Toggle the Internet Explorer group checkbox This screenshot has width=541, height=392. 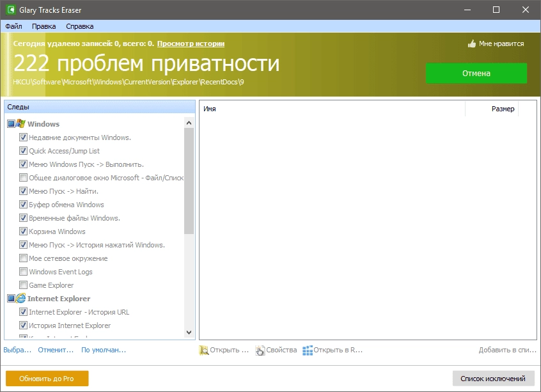[x=11, y=298]
